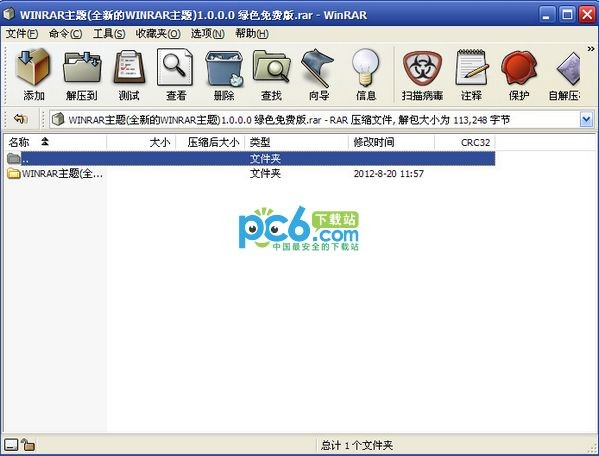Sort by the 大小 column header
The height and width of the screenshot is (456, 599).
coord(141,142)
